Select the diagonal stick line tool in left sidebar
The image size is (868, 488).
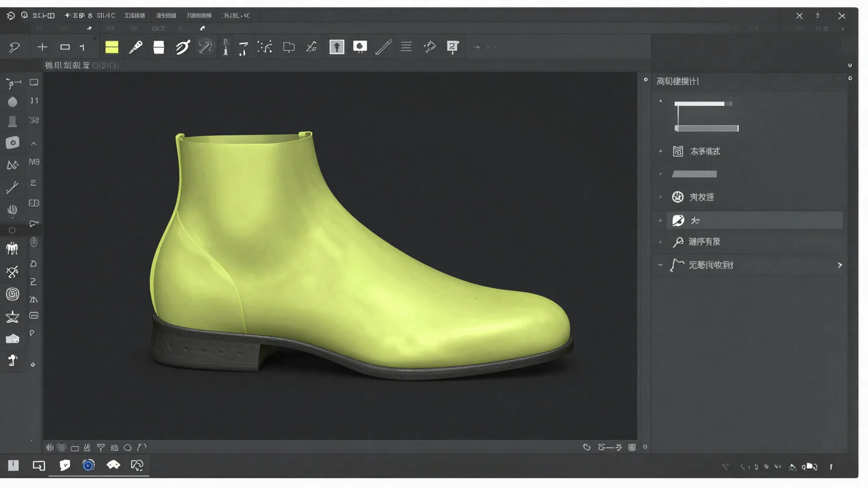coord(12,187)
